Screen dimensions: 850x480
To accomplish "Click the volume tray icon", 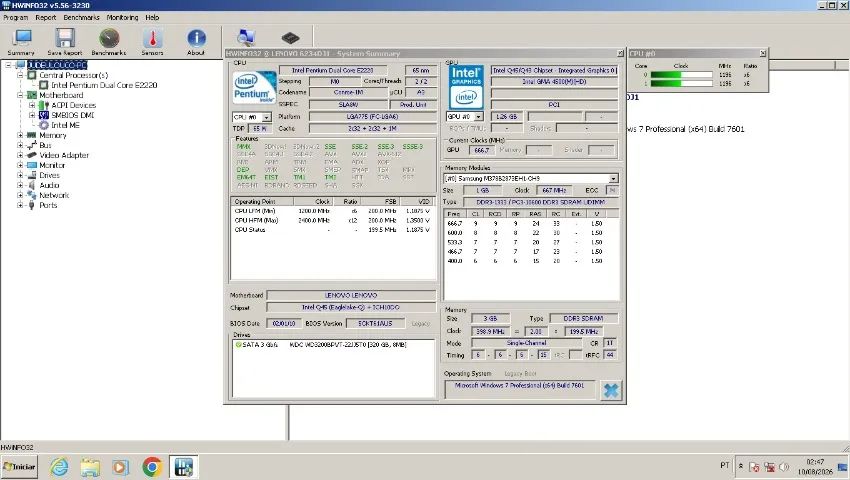I will [x=784, y=466].
